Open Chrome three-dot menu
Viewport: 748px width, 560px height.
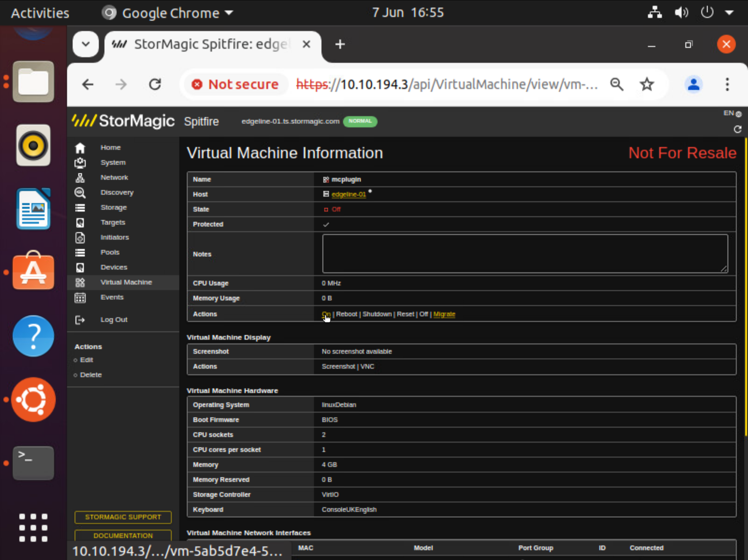tap(727, 84)
